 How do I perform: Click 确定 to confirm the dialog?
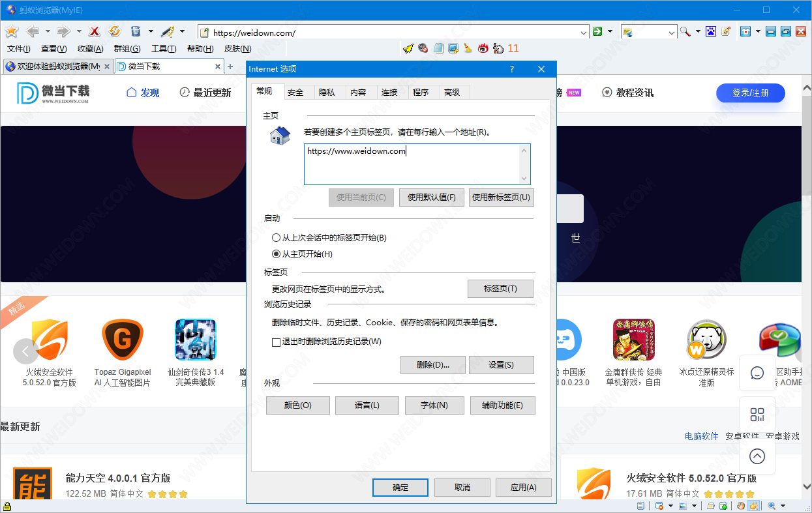[x=400, y=488]
